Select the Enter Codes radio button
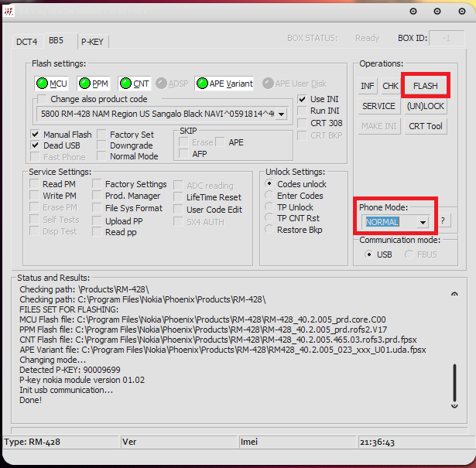Viewport: 476px width, 468px height. [x=269, y=196]
